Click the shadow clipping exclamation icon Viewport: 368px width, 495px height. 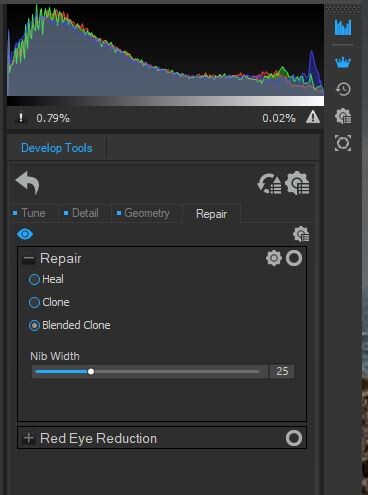(x=21, y=118)
